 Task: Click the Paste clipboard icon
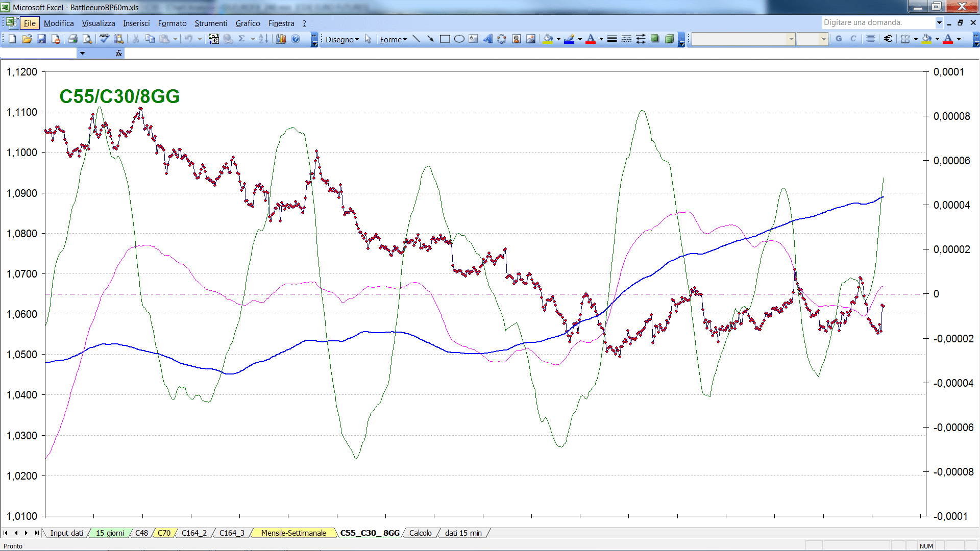(x=164, y=39)
